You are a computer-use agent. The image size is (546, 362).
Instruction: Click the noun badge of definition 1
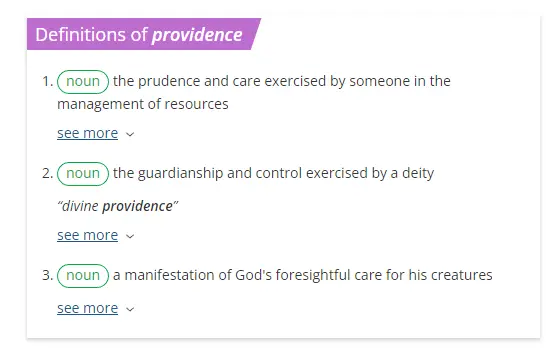click(83, 82)
